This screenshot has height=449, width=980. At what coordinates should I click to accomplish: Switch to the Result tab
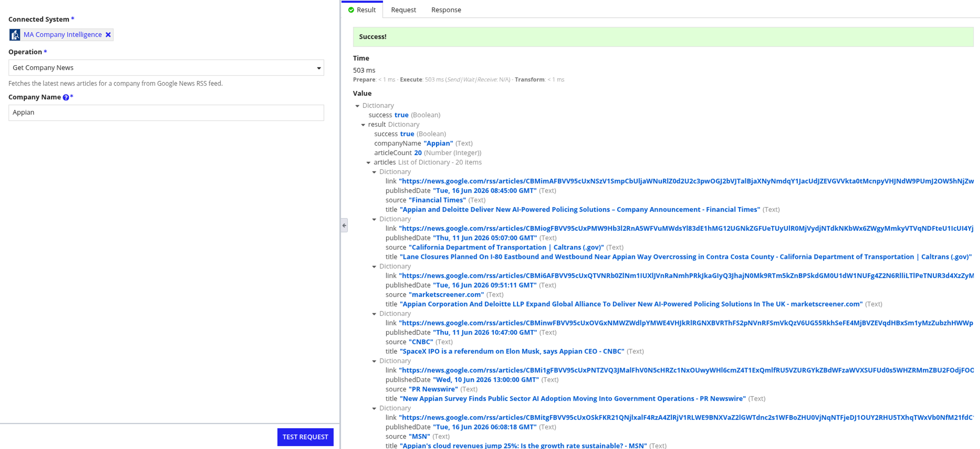click(362, 10)
